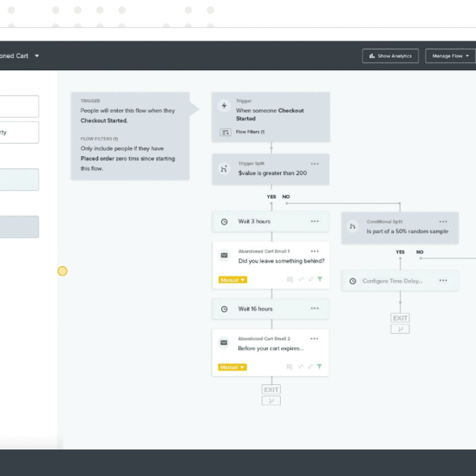The width and height of the screenshot is (476, 476).
Task: Open Manual status dropdown on Email 2
Action: [232, 367]
